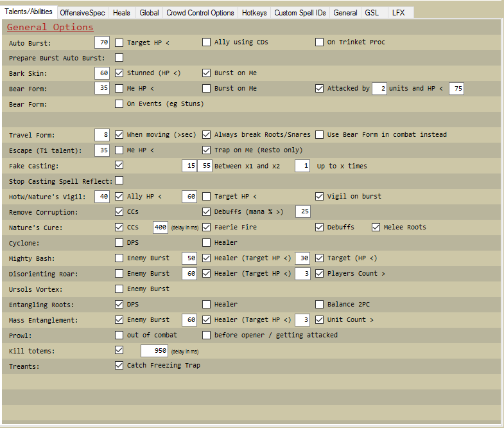This screenshot has width=504, height=428.
Task: Select the Global tab
Action: (x=149, y=13)
